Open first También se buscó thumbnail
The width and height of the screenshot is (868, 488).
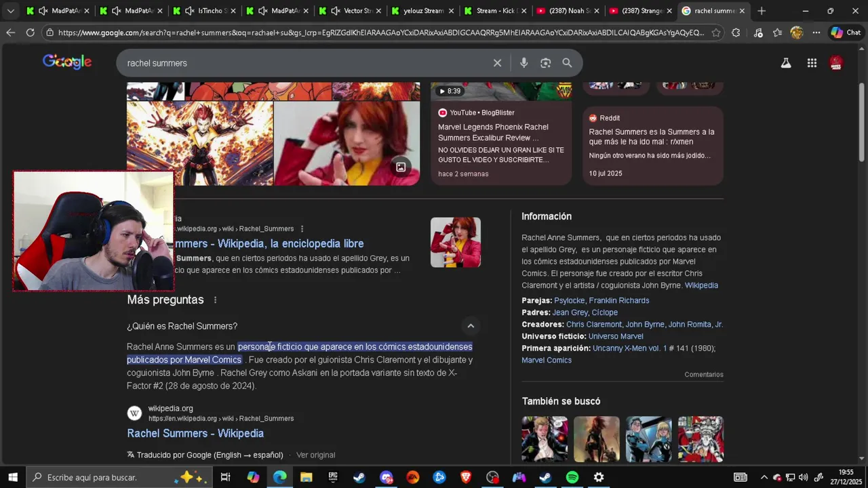(545, 439)
